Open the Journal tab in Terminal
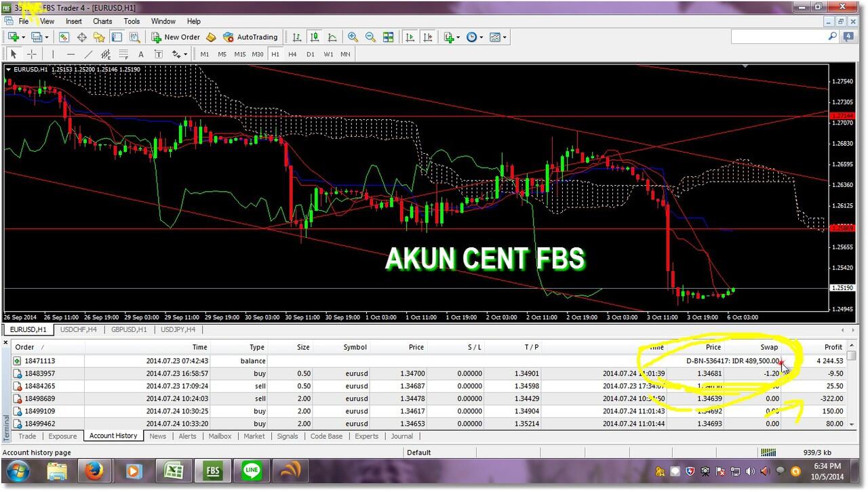The width and height of the screenshot is (868, 492). coord(401,436)
